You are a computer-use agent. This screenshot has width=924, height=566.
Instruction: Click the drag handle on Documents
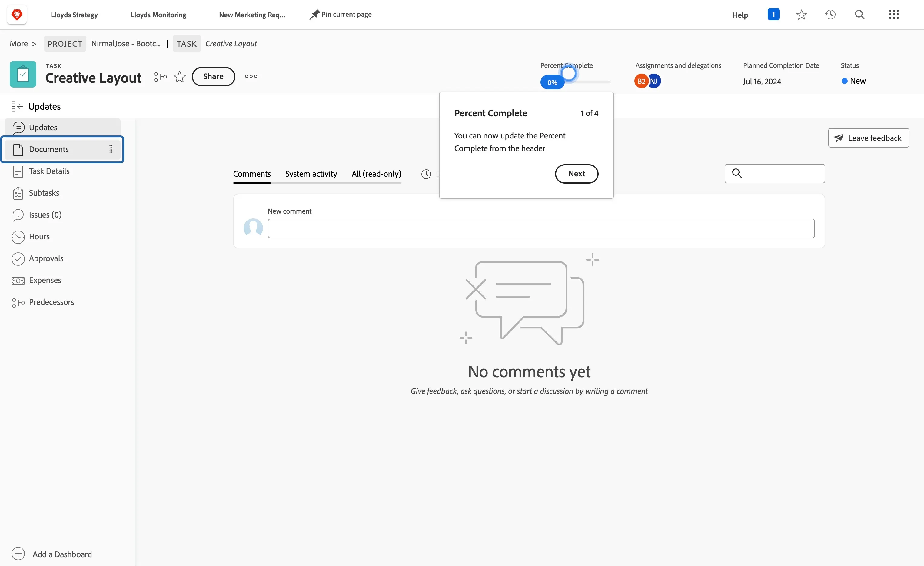click(x=111, y=149)
